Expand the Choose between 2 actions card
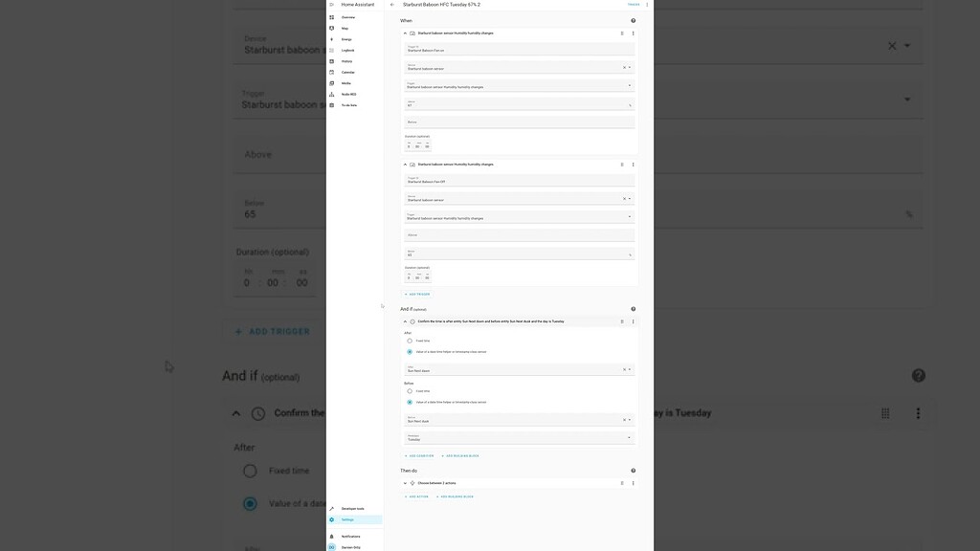The image size is (980, 551). [x=405, y=483]
